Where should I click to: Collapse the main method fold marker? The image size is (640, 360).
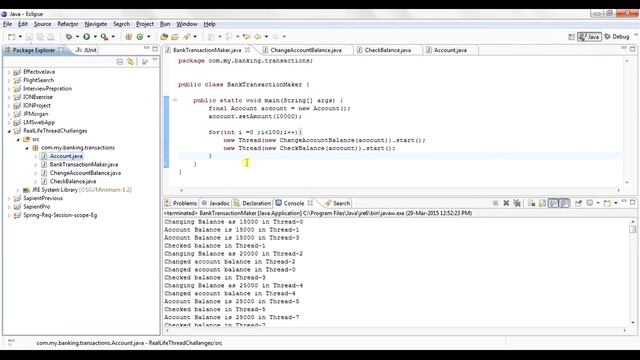tap(175, 100)
